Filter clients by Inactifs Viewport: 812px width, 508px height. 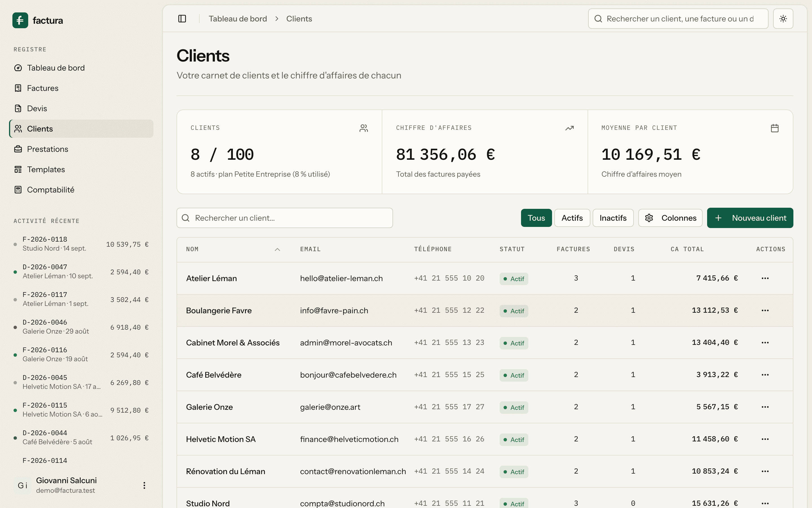click(613, 218)
